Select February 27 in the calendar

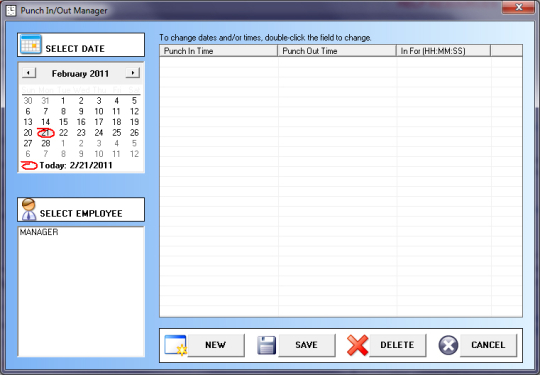28,143
